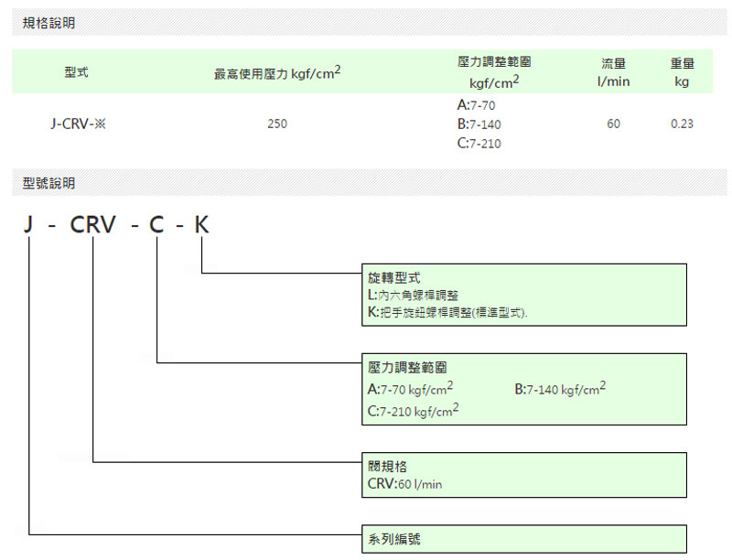Click the 最高使用壓力 kgf/cm² column header

click(277, 73)
